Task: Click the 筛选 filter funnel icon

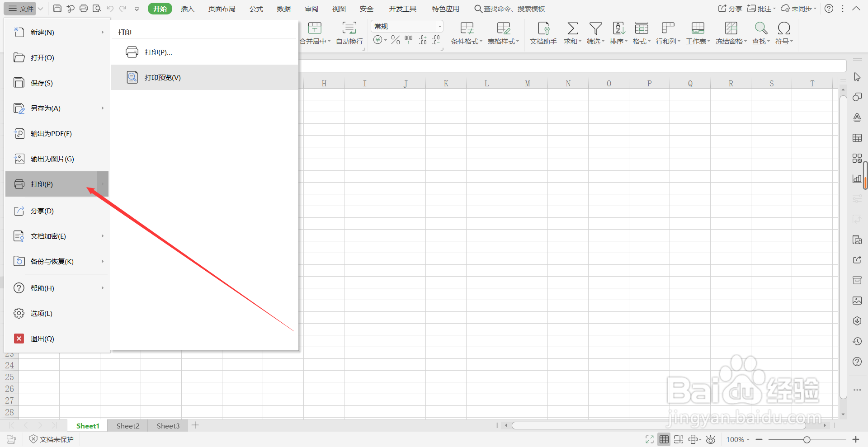Action: pyautogui.click(x=595, y=28)
